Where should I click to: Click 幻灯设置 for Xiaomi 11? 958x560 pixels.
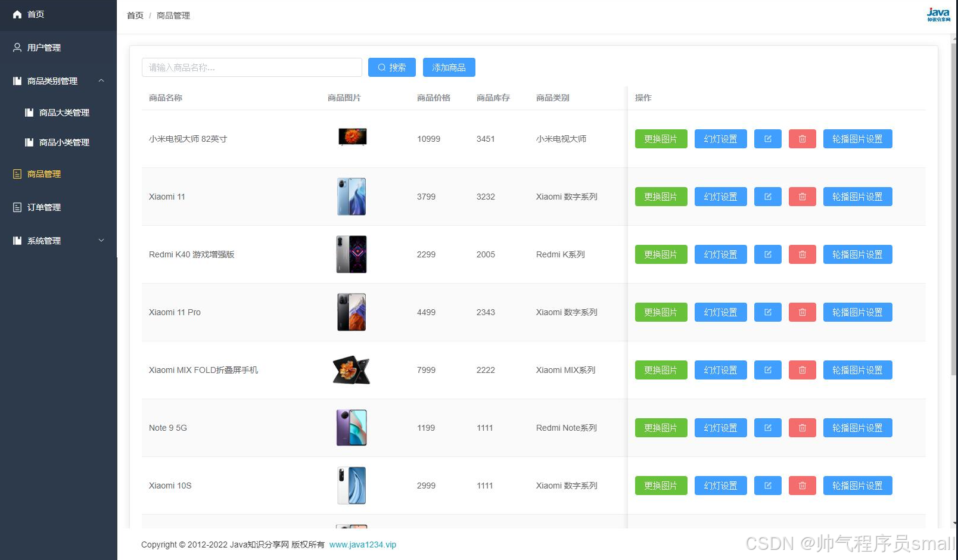coord(721,197)
